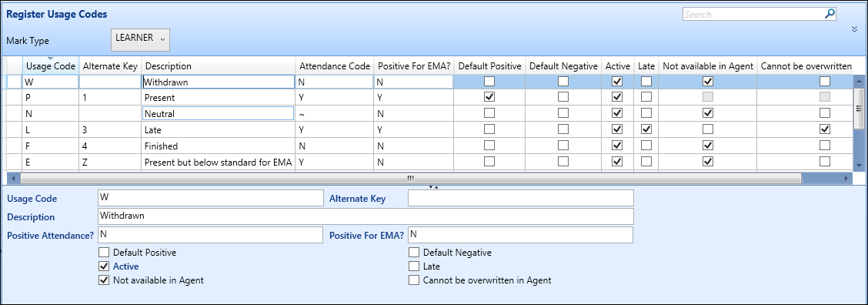The height and width of the screenshot is (305, 868).
Task: Collapse panel using double chevron icon
Action: click(854, 30)
